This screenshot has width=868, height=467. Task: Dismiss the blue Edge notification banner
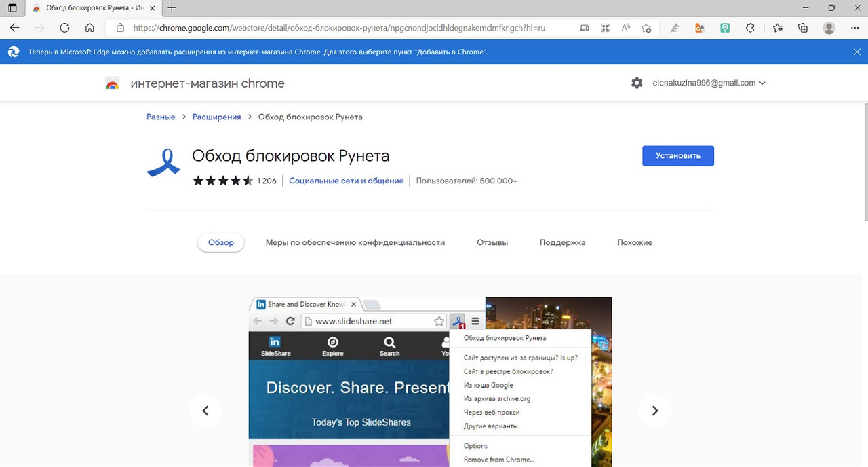click(857, 52)
